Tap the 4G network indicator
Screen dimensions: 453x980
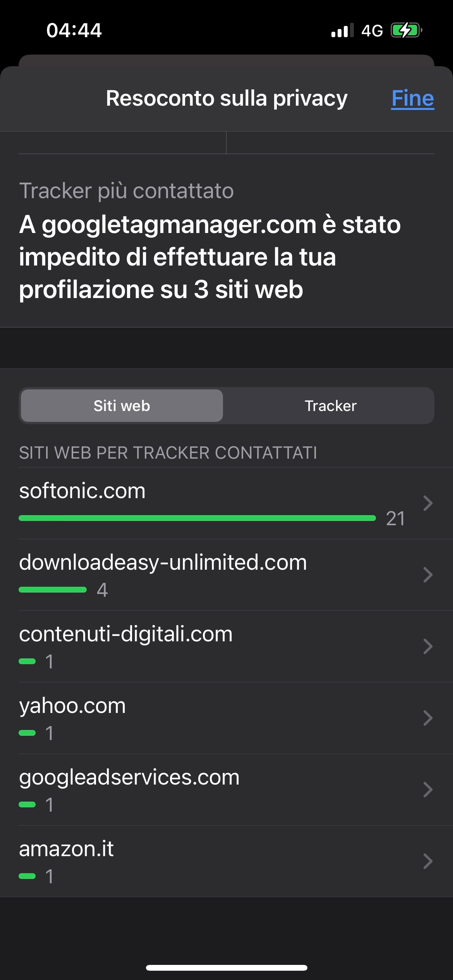click(372, 30)
